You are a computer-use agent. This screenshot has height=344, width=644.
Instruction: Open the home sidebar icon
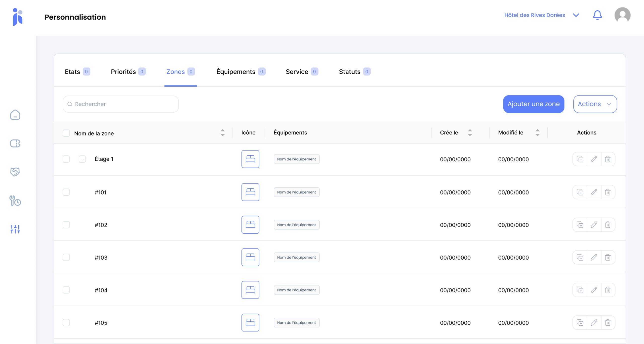pos(15,115)
